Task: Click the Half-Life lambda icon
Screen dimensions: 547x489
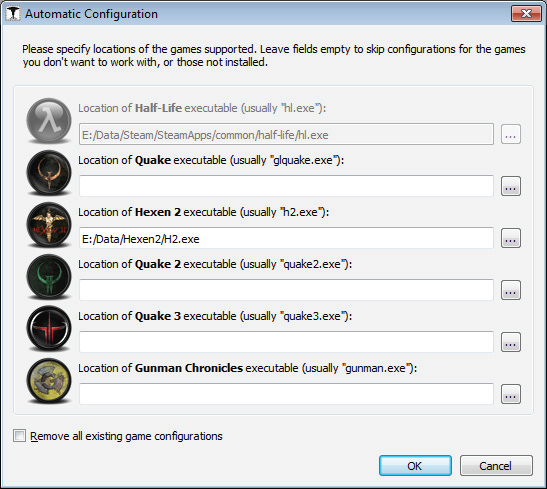Action: point(49,121)
